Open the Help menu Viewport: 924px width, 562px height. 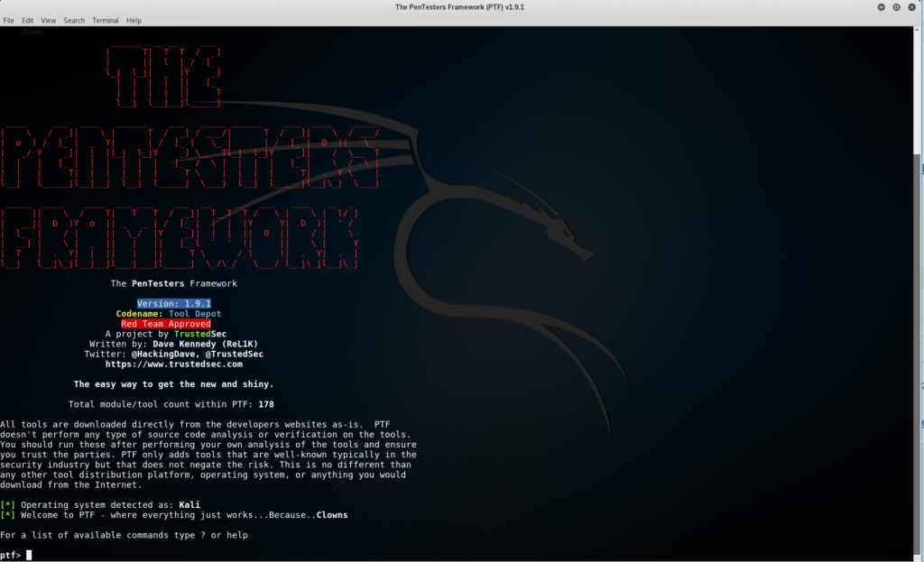tap(134, 20)
